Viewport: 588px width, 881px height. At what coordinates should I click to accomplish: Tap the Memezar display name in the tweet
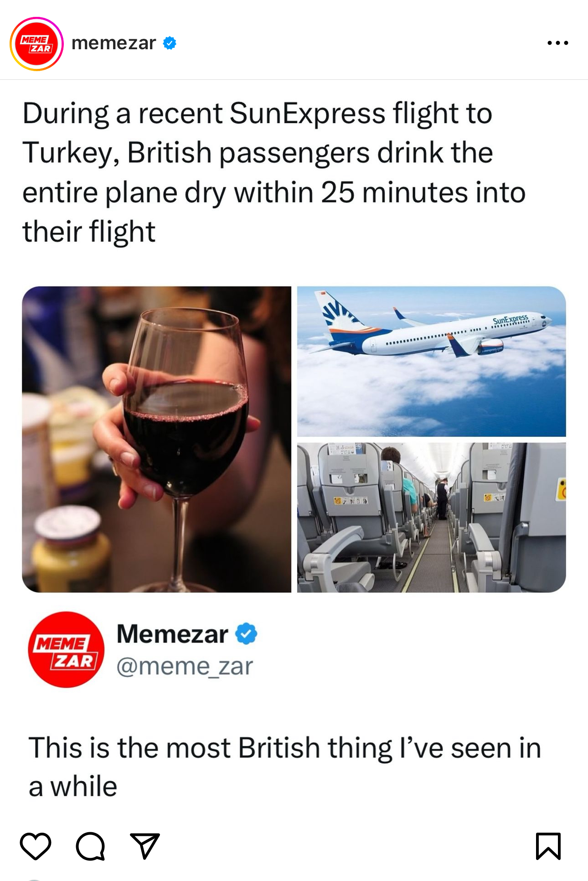pos(172,634)
